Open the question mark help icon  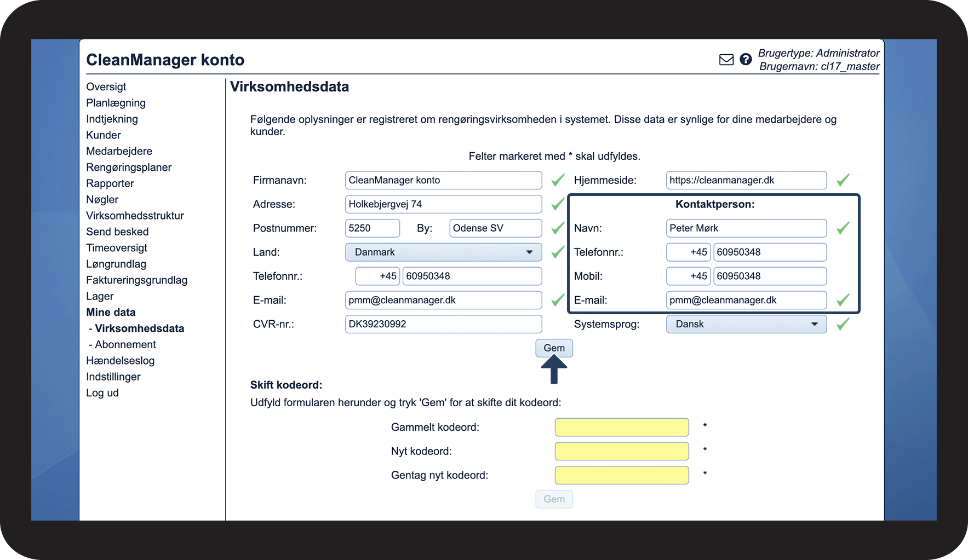[x=746, y=59]
